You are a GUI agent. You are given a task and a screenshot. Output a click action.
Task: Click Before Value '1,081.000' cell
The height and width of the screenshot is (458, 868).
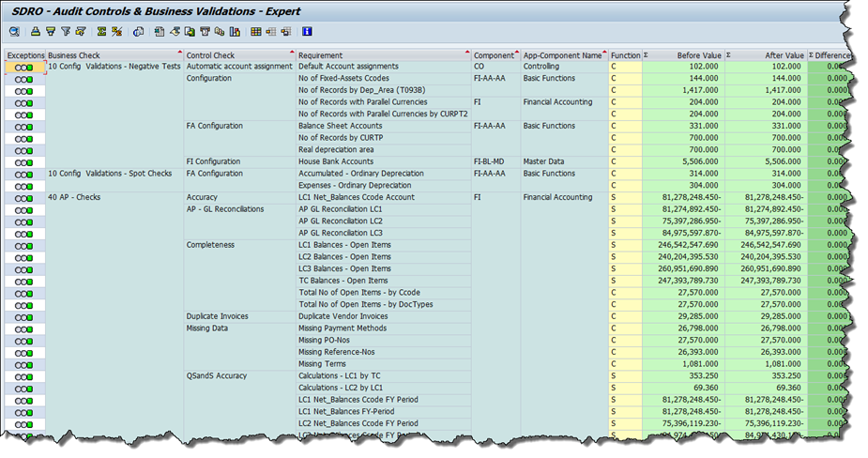tap(684, 364)
